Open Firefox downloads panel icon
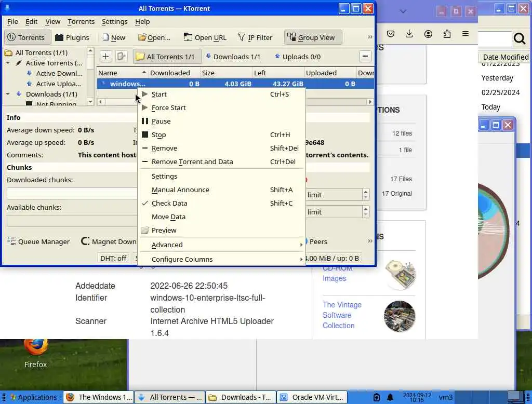532x404 pixels. click(409, 34)
